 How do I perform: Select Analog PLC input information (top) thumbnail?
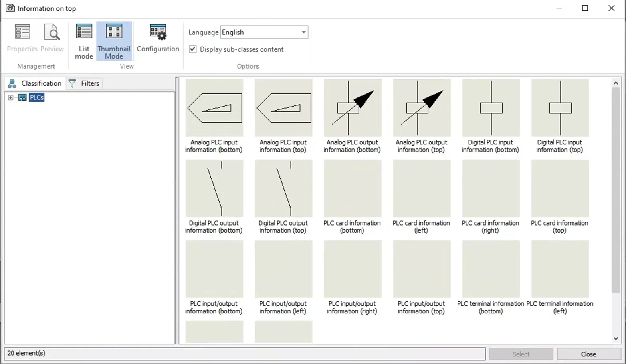[283, 108]
